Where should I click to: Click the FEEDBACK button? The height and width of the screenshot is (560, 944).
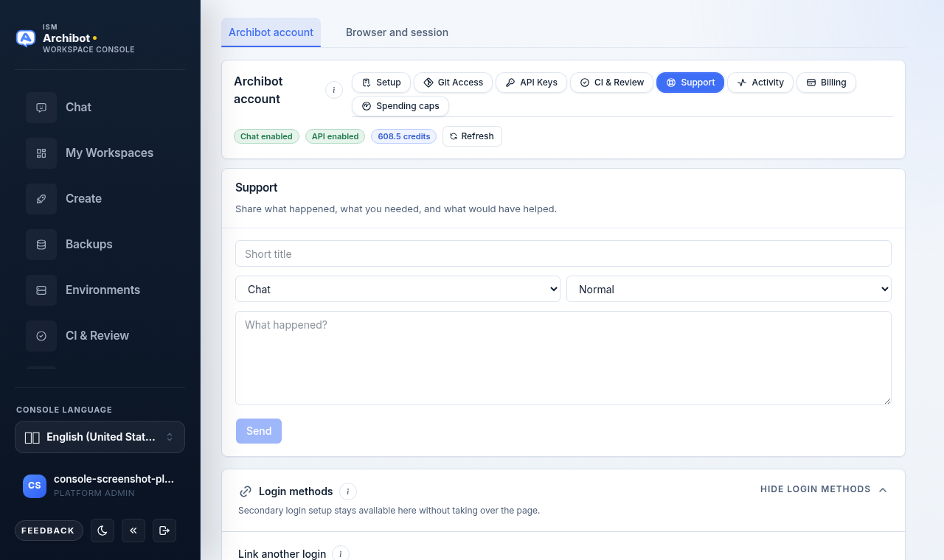48,531
